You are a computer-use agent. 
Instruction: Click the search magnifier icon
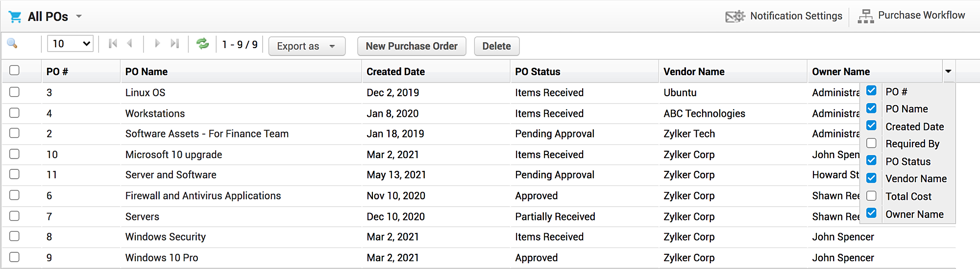click(12, 44)
